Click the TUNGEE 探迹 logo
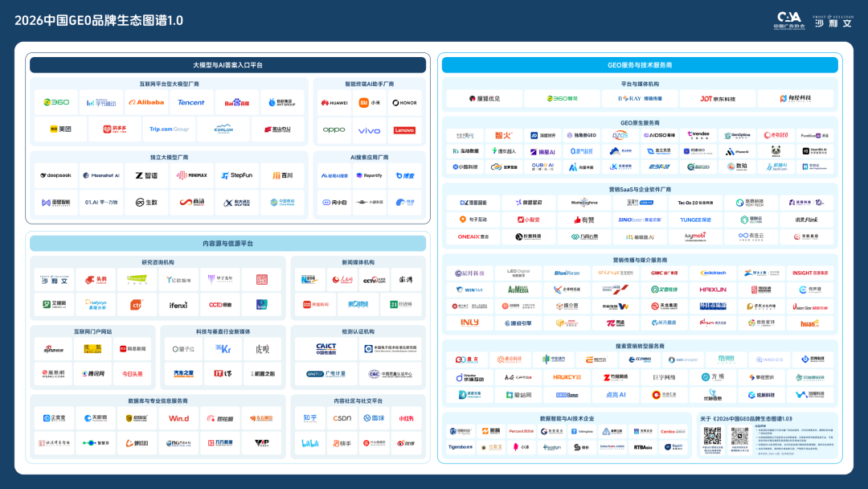The height and width of the screenshot is (489, 868). [x=695, y=220]
